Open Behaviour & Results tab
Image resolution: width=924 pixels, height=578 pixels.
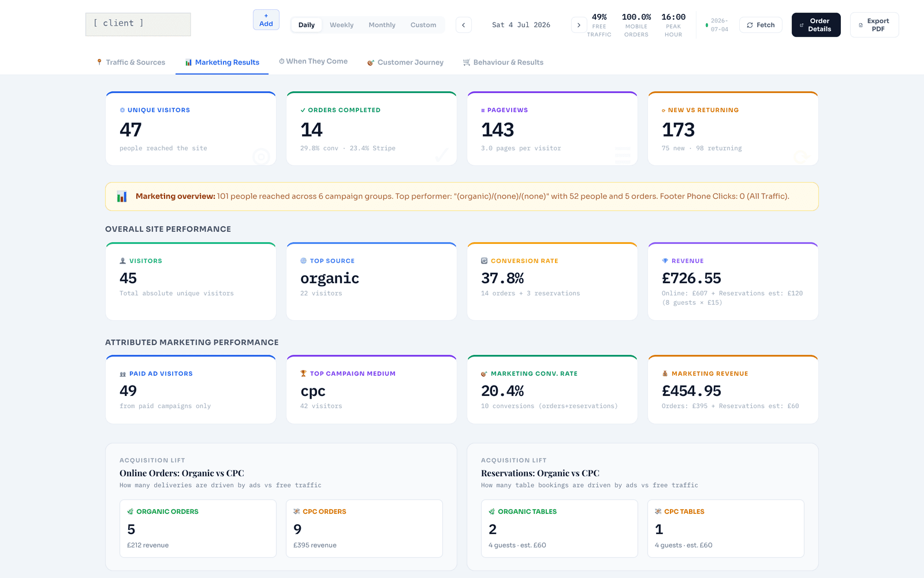point(503,62)
